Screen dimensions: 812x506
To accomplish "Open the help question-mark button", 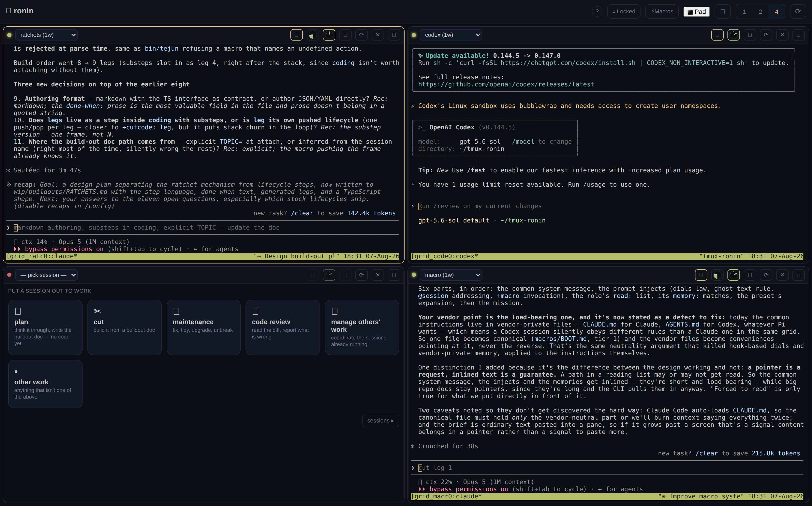I will point(597,11).
